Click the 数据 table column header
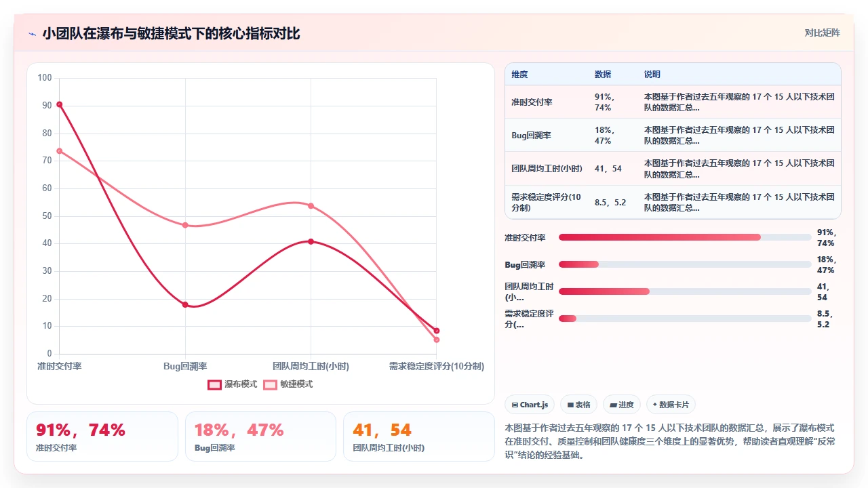This screenshot has height=488, width=868. click(603, 74)
